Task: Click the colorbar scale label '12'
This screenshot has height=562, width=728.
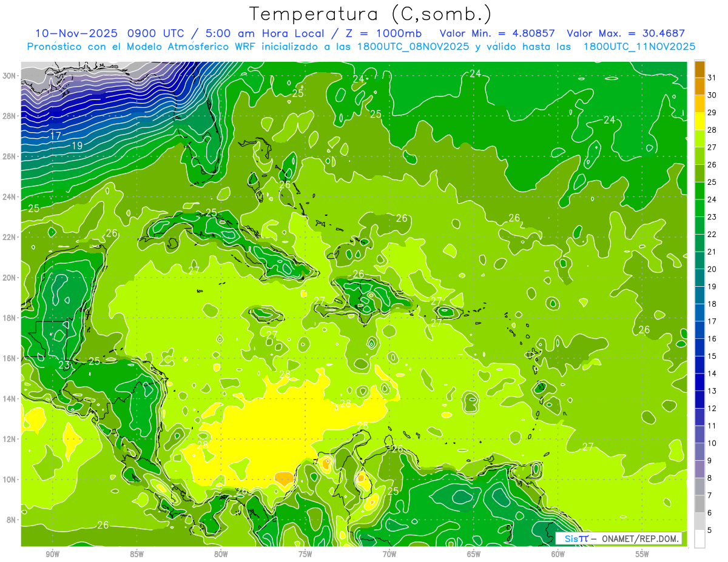Action: 712,408
